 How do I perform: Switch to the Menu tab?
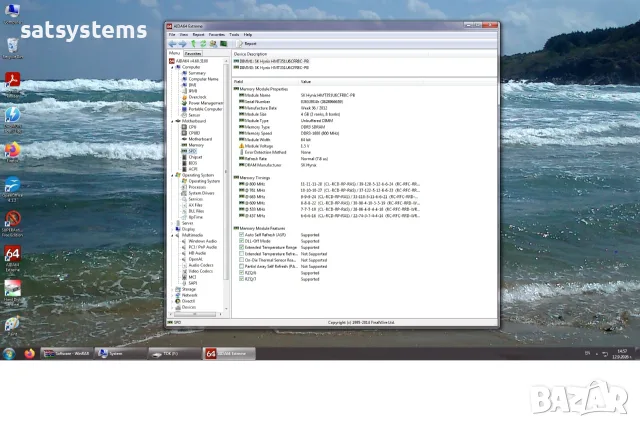click(x=174, y=53)
